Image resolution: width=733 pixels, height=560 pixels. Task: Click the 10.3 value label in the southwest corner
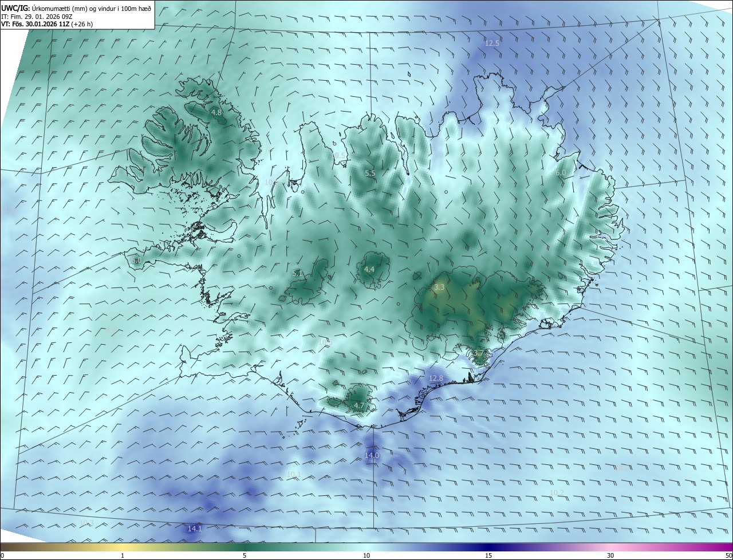[x=86, y=523]
